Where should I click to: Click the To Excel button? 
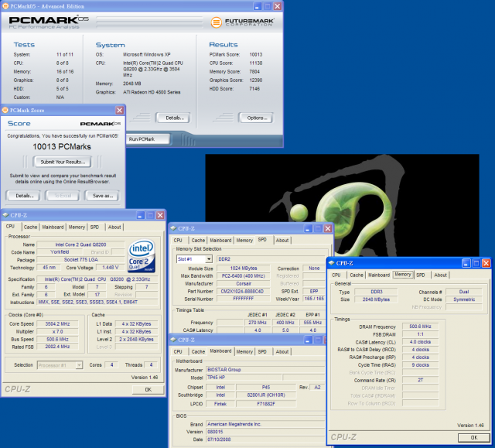coord(63,196)
